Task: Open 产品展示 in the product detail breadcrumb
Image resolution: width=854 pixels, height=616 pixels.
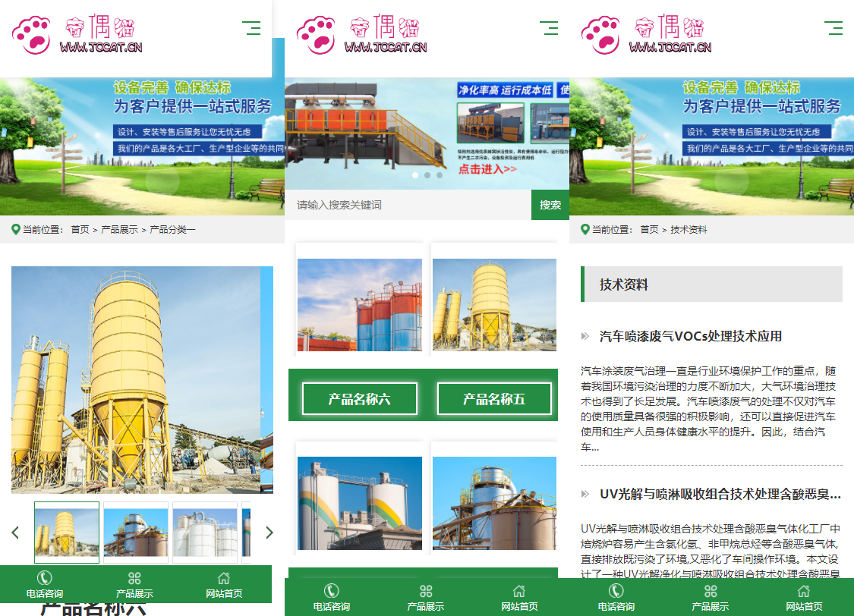Action: 119,230
